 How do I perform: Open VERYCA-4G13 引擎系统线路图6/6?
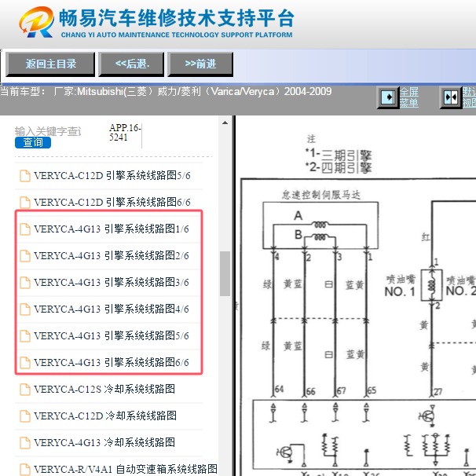pos(111,362)
